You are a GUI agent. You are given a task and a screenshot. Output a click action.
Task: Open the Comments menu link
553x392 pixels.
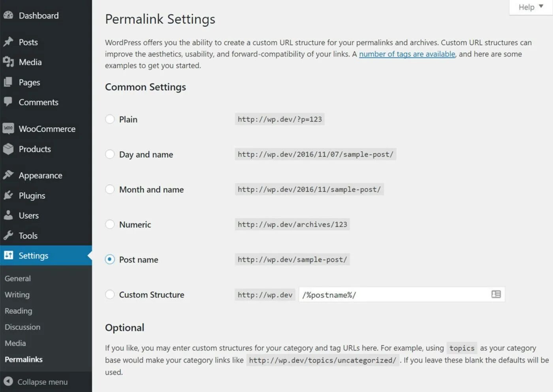point(38,102)
